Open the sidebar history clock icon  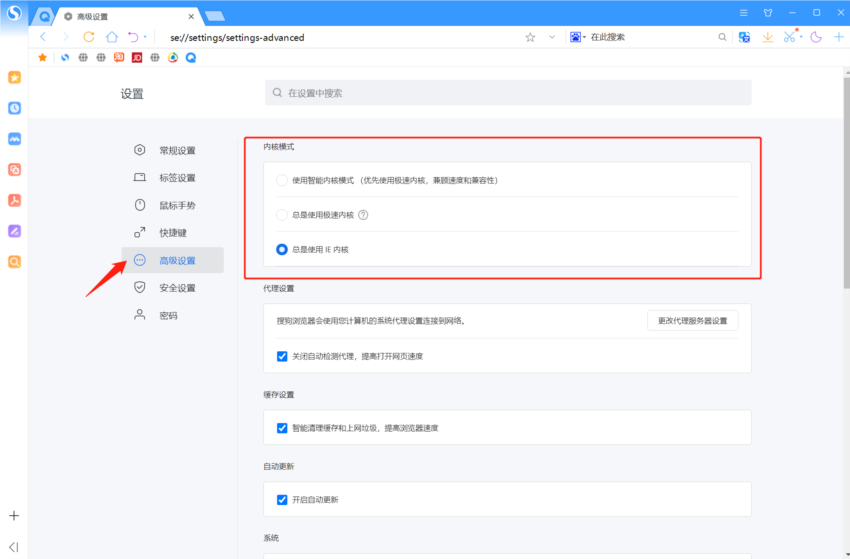pos(14,108)
